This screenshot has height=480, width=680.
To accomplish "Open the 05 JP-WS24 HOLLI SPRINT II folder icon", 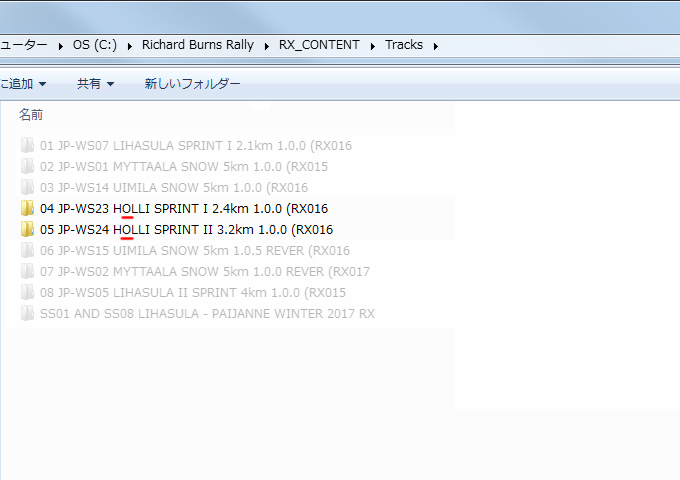I will (x=27, y=229).
